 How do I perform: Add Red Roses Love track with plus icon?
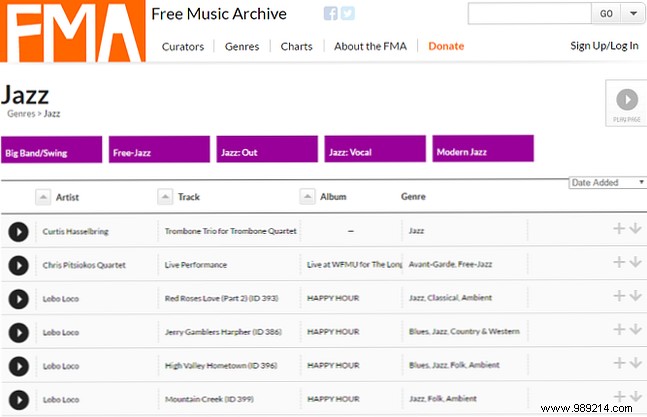(619, 295)
